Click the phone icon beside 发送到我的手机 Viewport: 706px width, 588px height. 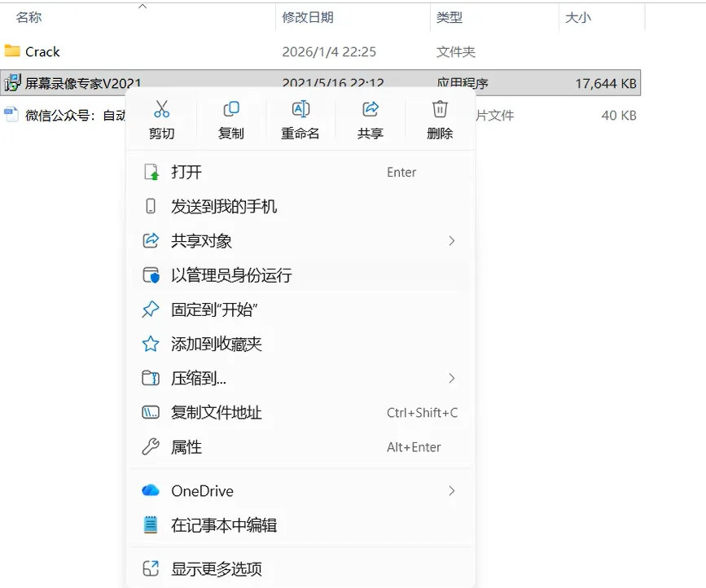[151, 206]
